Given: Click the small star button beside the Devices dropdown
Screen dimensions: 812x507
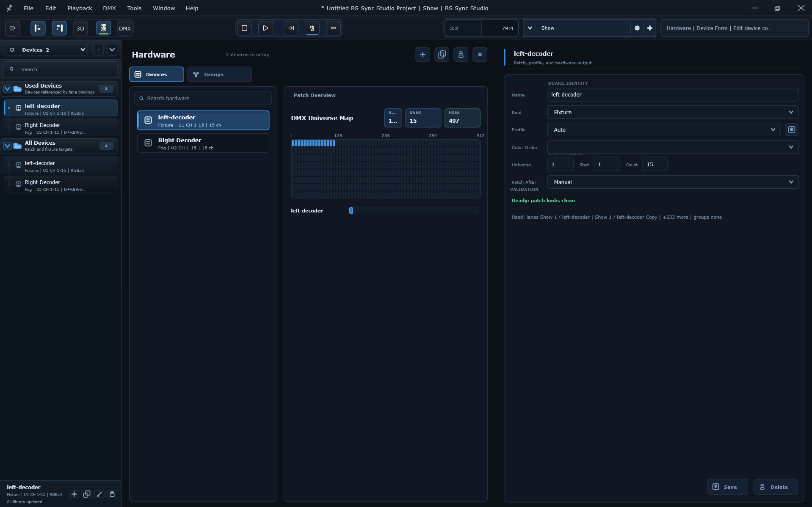Looking at the screenshot, I should 98,50.
